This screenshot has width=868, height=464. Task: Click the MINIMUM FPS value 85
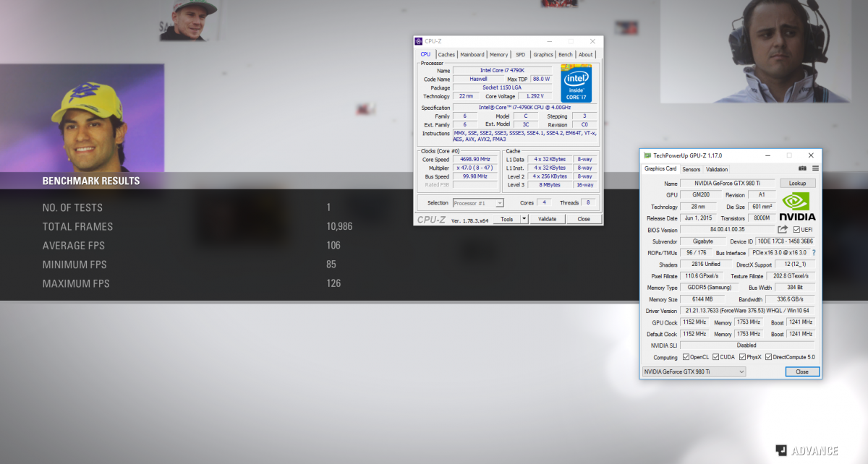(331, 265)
